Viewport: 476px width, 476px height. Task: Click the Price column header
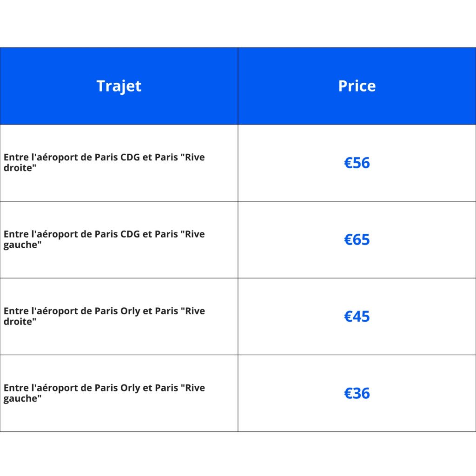point(357,86)
